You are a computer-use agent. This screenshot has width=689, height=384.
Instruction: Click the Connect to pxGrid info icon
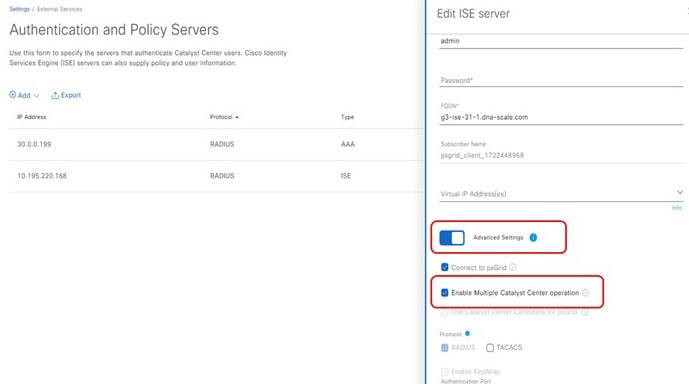point(513,267)
